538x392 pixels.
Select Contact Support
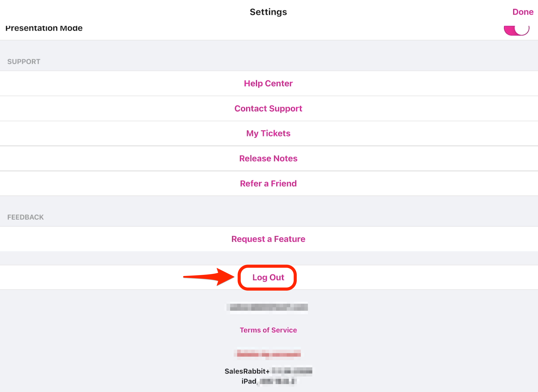(268, 109)
